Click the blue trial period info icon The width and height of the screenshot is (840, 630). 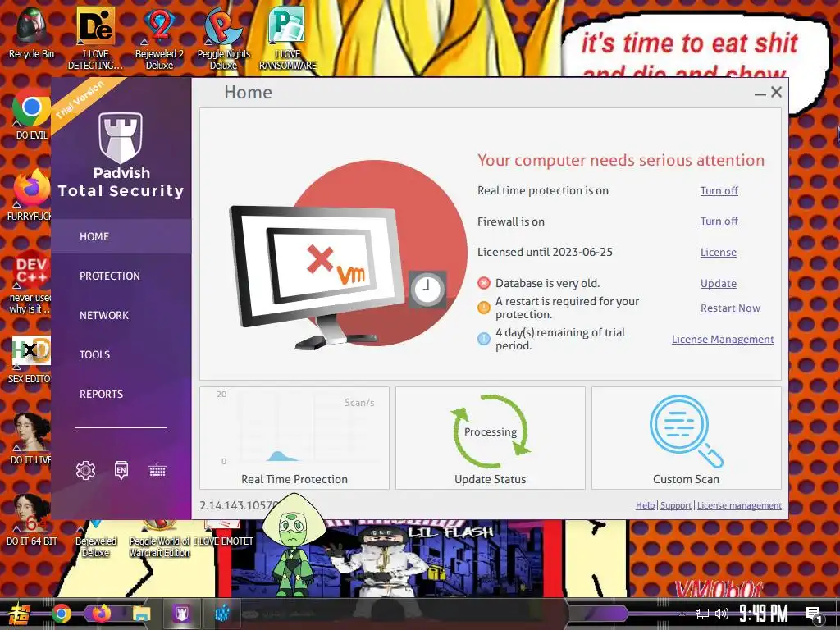(484, 339)
